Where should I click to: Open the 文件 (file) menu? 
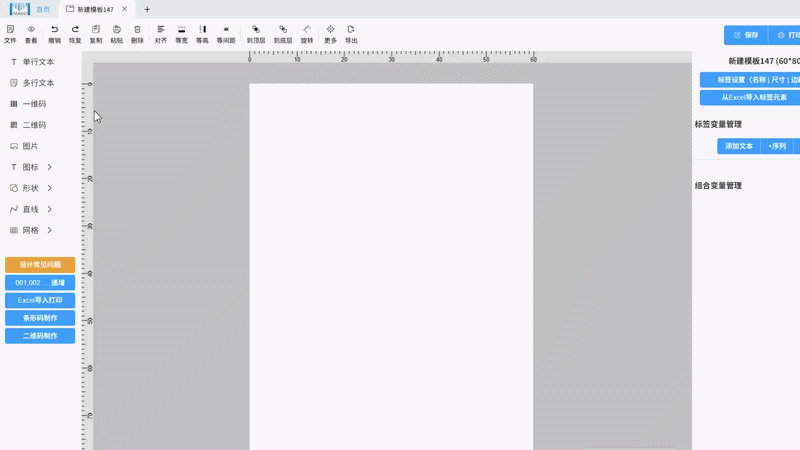(x=10, y=34)
